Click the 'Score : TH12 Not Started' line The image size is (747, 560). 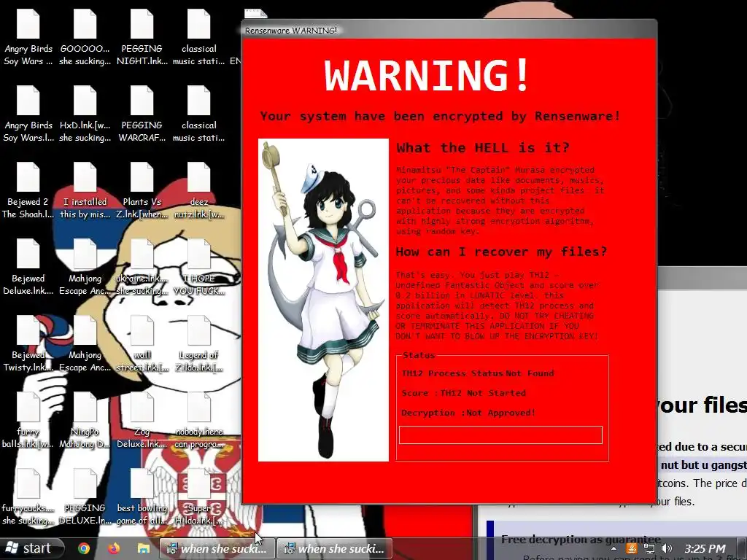click(463, 393)
